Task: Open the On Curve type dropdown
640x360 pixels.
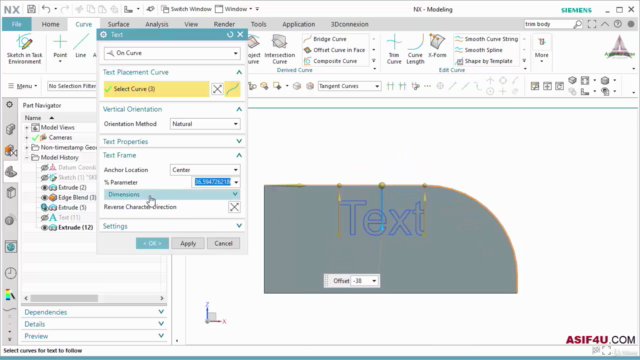Action: pyautogui.click(x=172, y=53)
